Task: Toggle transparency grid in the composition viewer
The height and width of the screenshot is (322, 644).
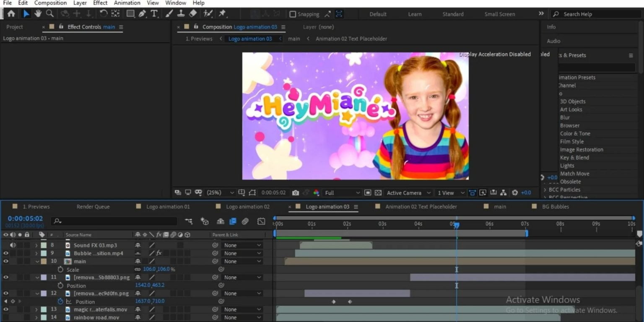Action: coord(378,193)
